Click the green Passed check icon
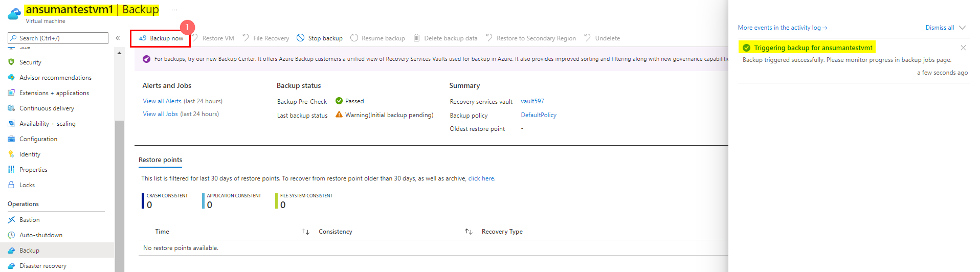 pos(339,101)
